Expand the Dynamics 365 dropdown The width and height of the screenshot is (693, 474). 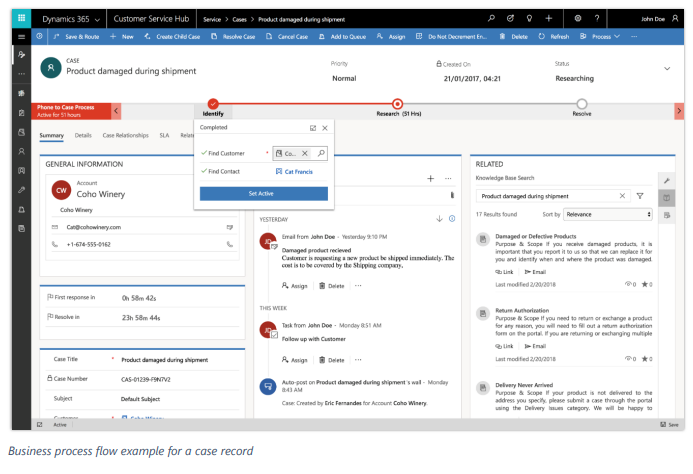[97, 20]
